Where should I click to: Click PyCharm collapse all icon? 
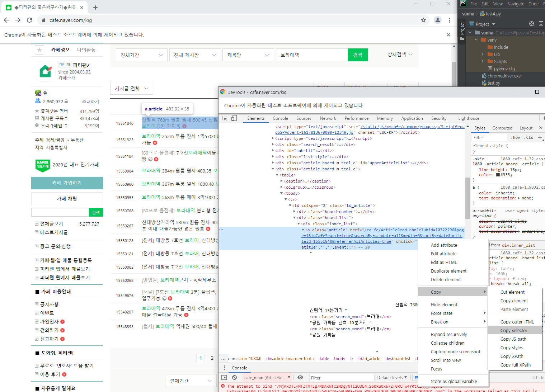pyautogui.click(x=541, y=24)
